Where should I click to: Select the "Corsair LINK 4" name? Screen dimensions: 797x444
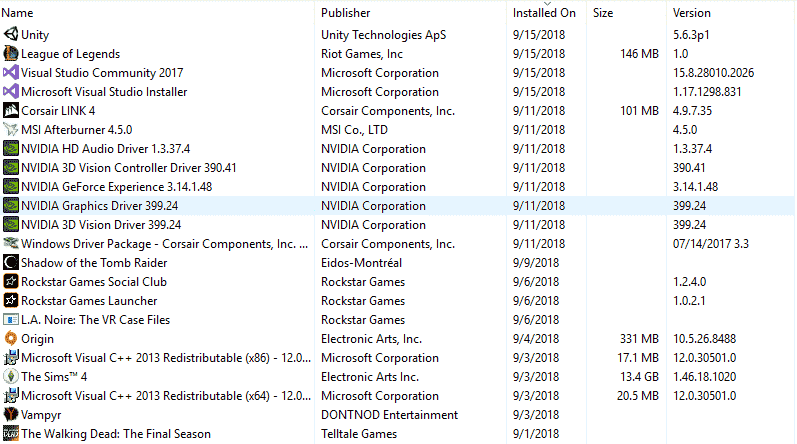point(58,111)
